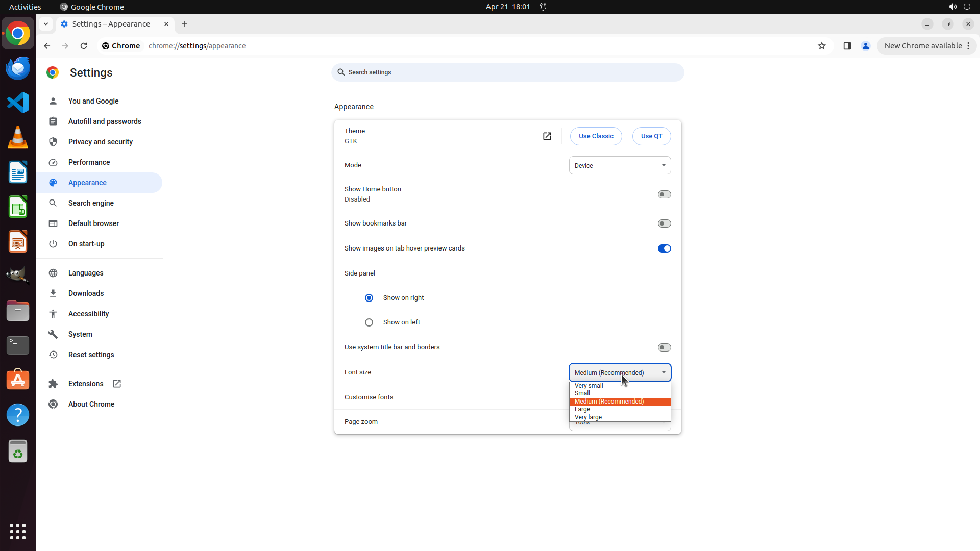Go to Privacy and security settings

pos(101,142)
